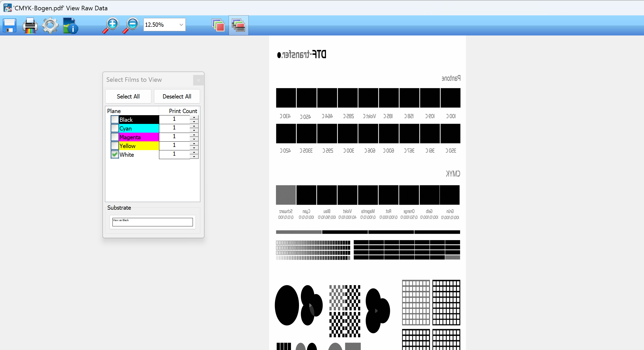The image size is (644, 350).
Task: Close the Select Films to View panel
Action: coord(198,80)
